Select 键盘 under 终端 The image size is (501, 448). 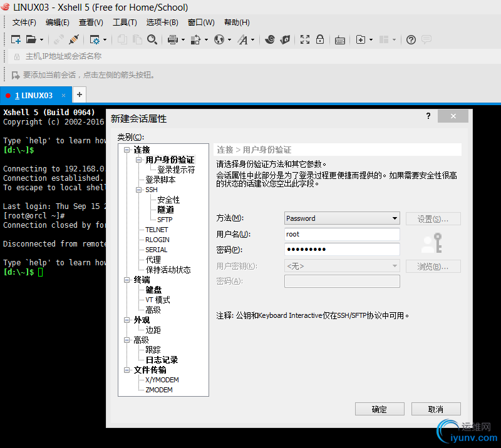[153, 290]
